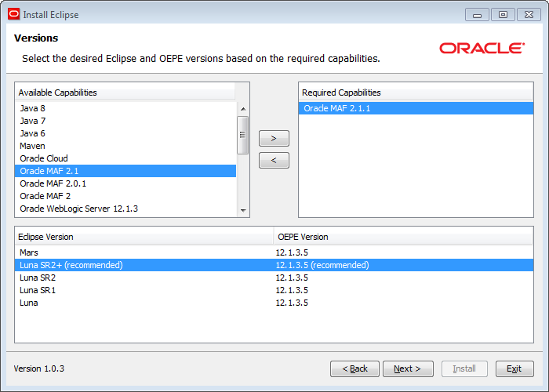Click the Available Capabilities column header
549x392 pixels.
(x=125, y=93)
